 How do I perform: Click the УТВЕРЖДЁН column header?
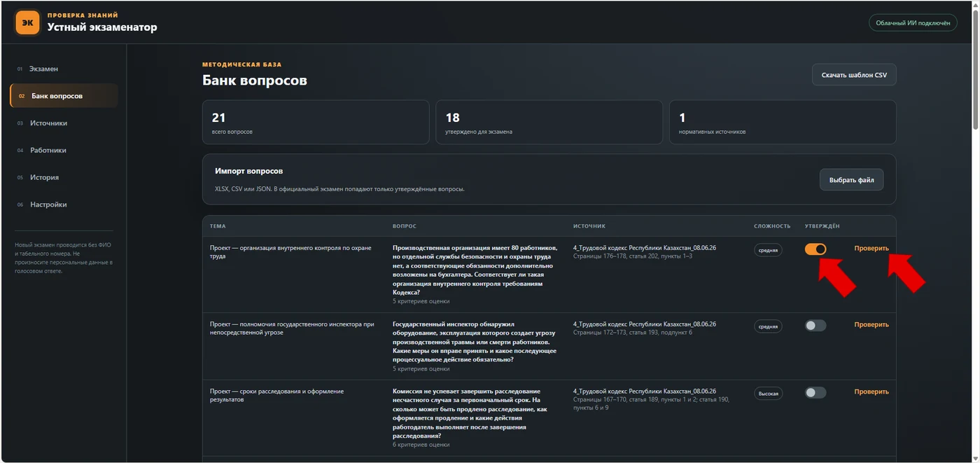click(x=822, y=226)
